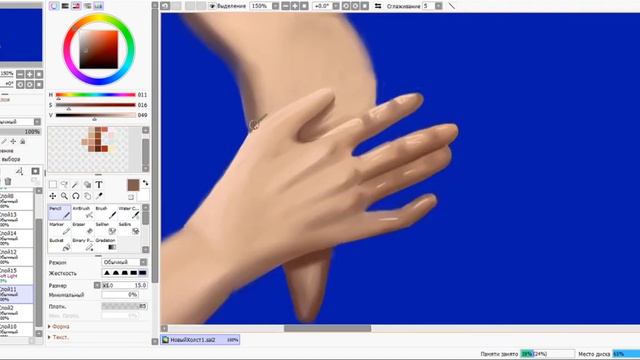Flip the canvas horizontally with the toolbar icon
Image resolution: width=640 pixels, height=360 pixels.
[378, 6]
